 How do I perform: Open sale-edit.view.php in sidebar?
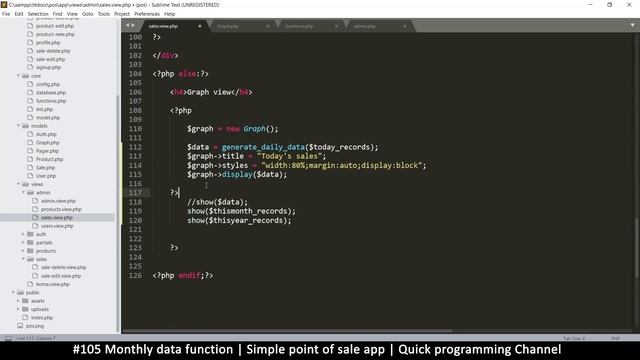61,276
